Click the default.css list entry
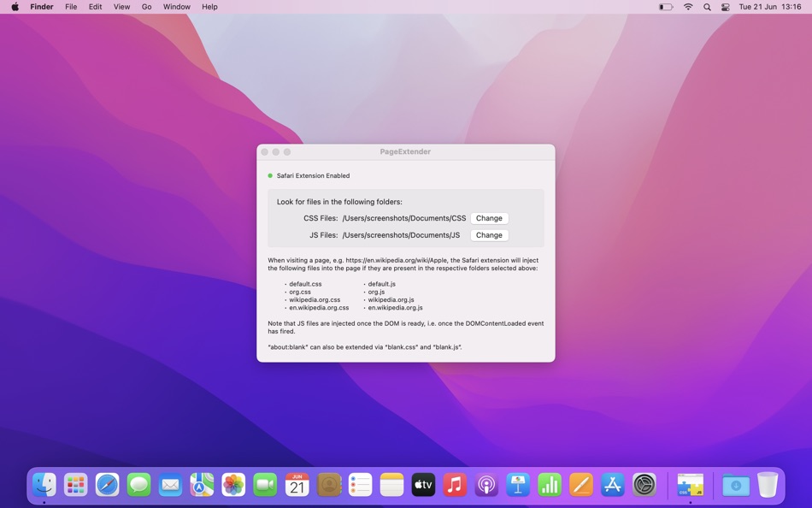Viewport: 812px width, 508px height. pyautogui.click(x=305, y=284)
